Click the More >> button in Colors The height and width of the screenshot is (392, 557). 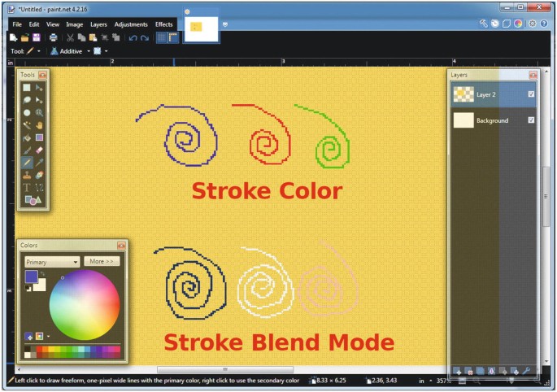[x=102, y=262]
